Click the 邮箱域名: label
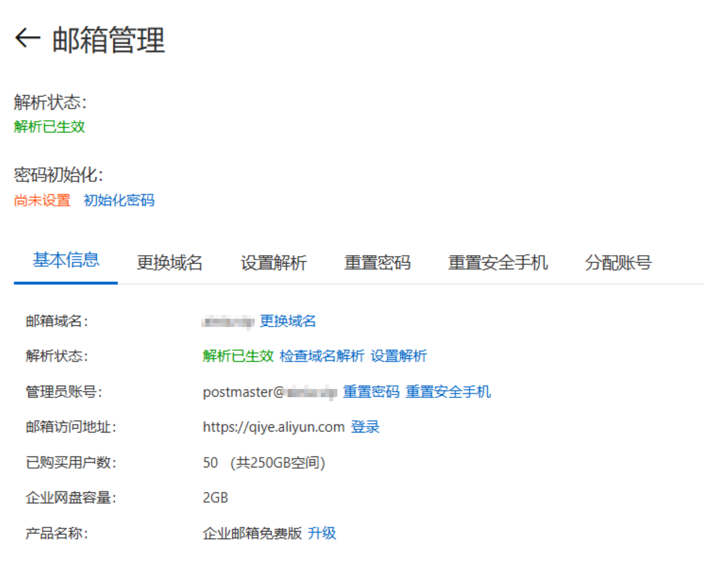This screenshot has height=588, width=704. (x=57, y=321)
